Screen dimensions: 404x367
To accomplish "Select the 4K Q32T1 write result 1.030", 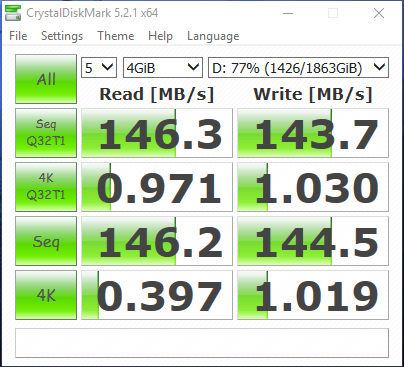I will point(313,187).
